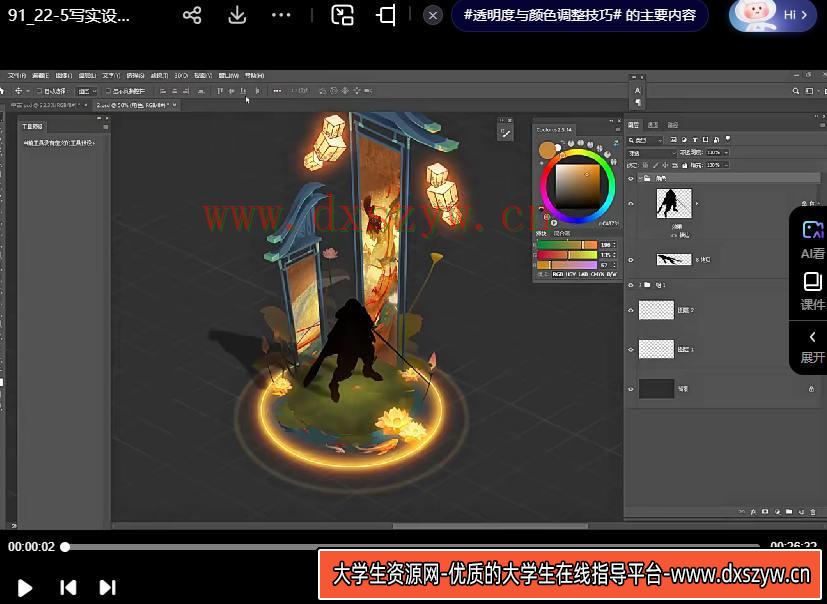Open the 3D(D) menu in Photoshop
This screenshot has height=604, width=827.
click(x=181, y=75)
